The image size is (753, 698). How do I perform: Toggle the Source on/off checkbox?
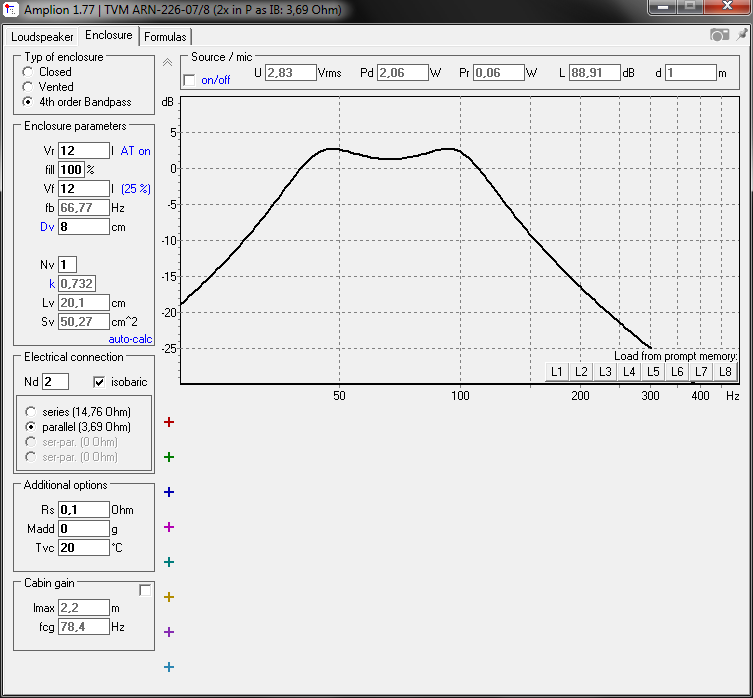click(x=190, y=80)
